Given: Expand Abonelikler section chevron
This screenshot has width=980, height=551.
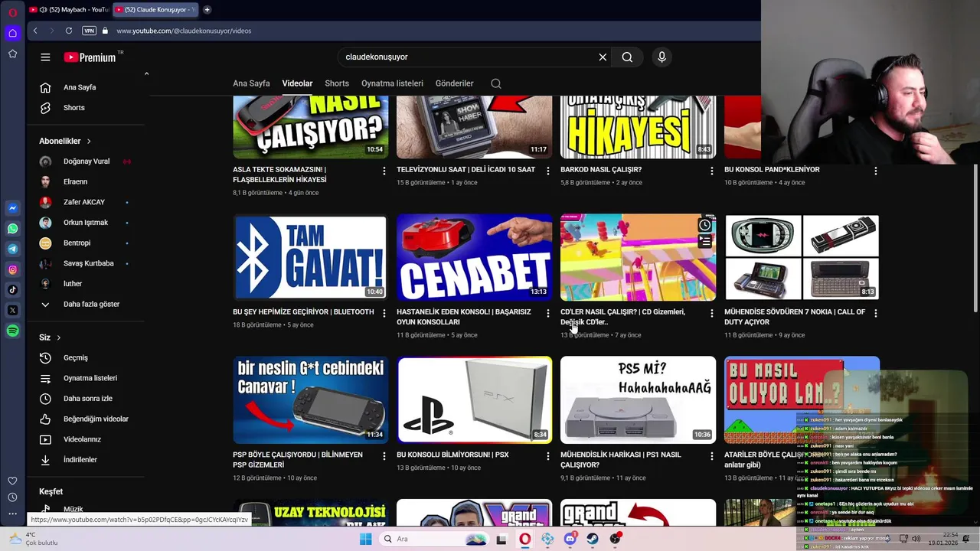Looking at the screenshot, I should coord(89,142).
